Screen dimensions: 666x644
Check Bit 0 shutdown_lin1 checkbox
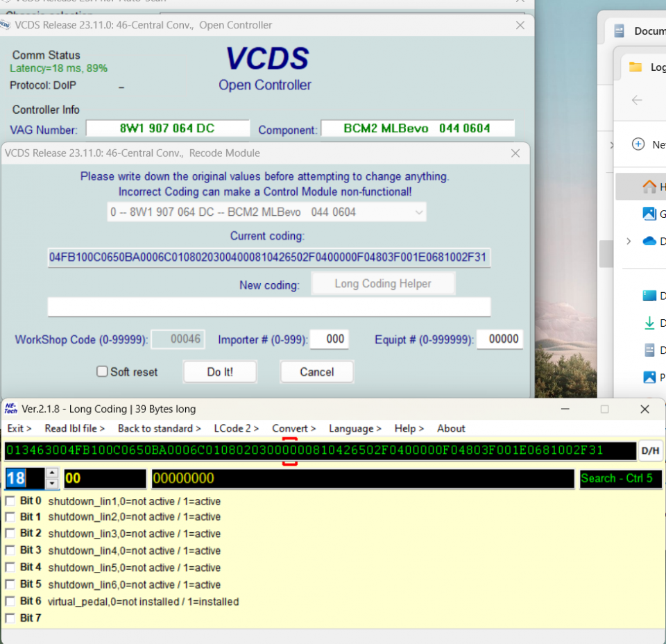(x=10, y=501)
